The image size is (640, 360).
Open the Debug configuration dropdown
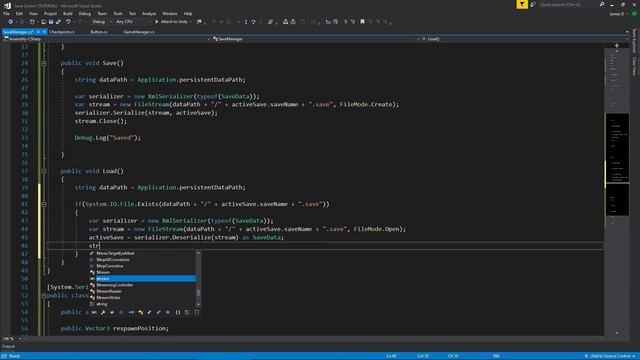pyautogui.click(x=101, y=22)
